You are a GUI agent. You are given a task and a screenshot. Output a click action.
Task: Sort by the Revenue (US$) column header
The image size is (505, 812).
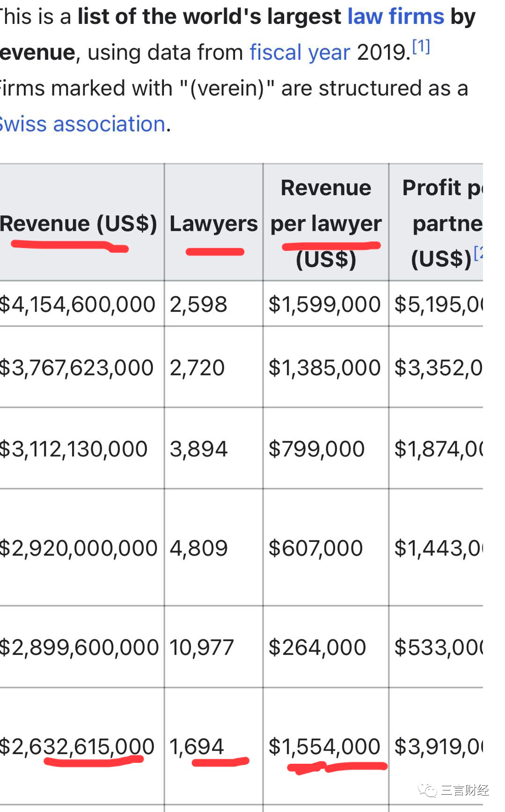click(78, 224)
